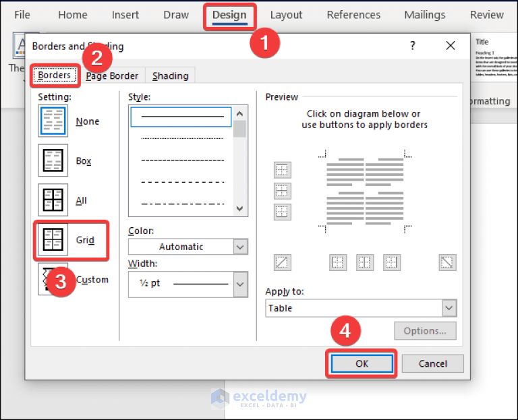518x420 pixels.
Task: Click the table preview diagram
Action: click(365, 191)
